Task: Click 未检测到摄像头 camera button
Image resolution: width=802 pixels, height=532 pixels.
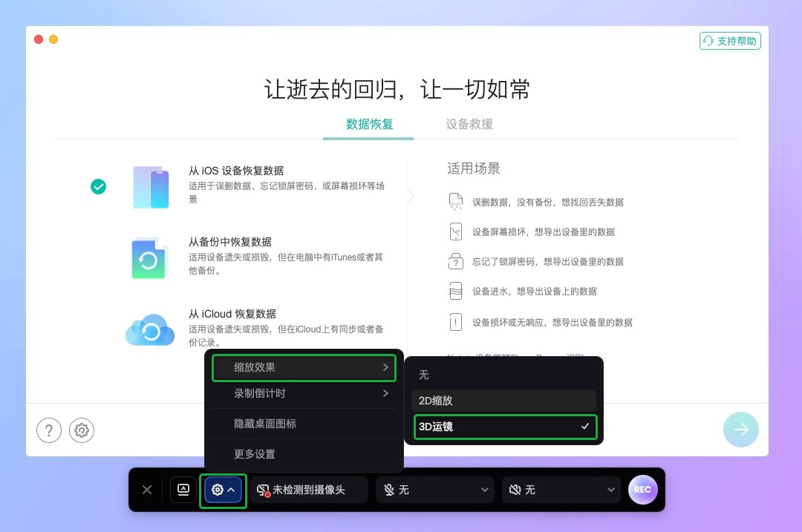Action: pyautogui.click(x=308, y=490)
